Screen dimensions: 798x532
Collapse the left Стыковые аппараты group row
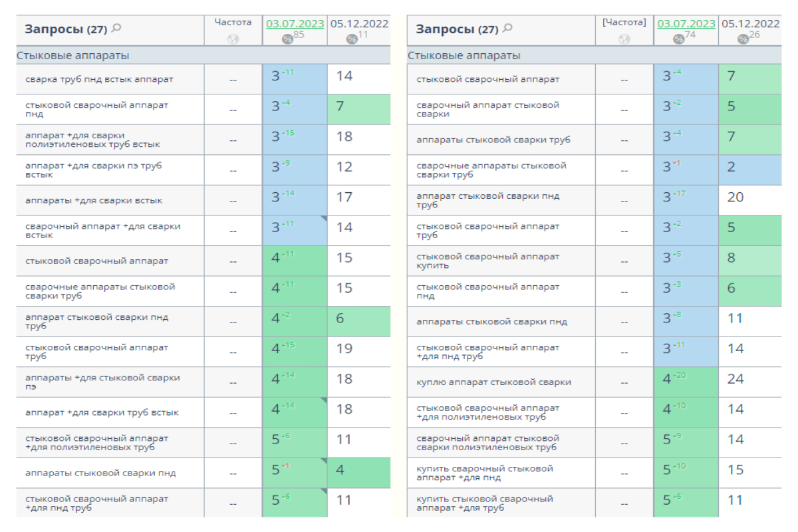(73, 56)
